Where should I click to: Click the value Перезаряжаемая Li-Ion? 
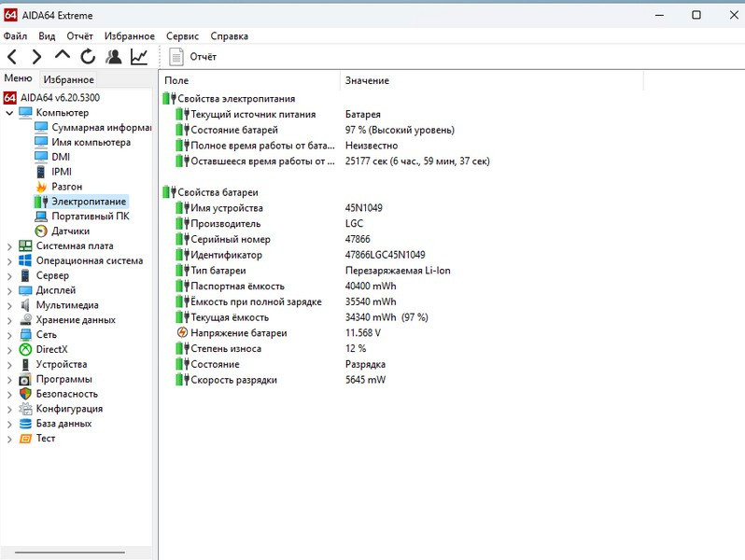coord(398,271)
